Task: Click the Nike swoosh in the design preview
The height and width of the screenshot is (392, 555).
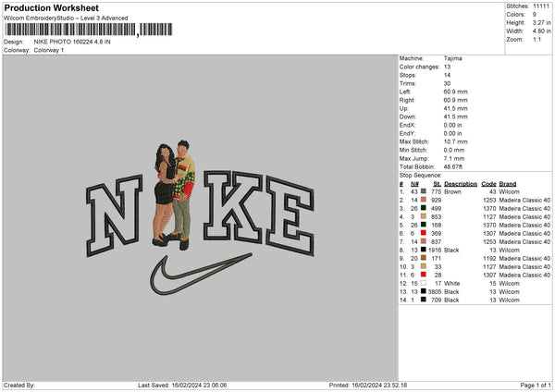Action: 201,275
